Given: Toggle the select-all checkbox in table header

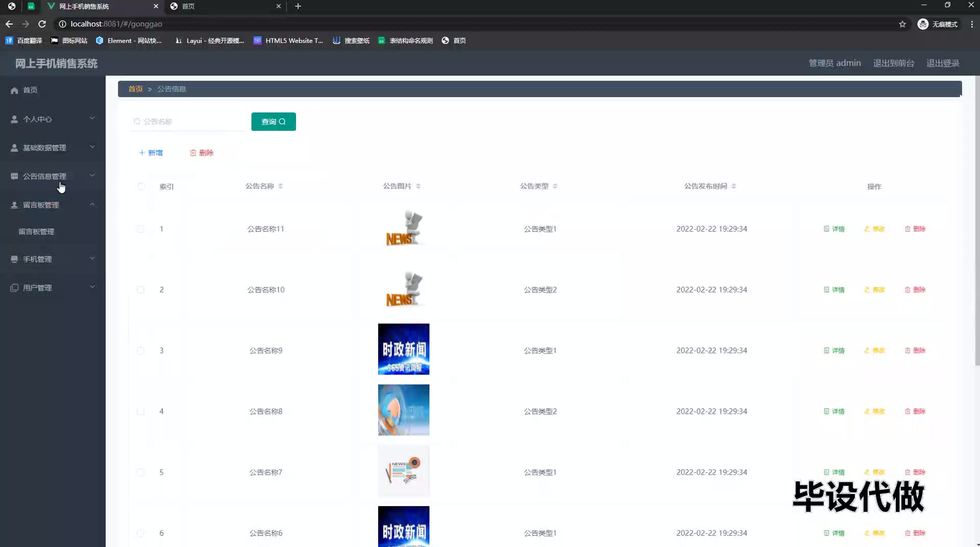Looking at the screenshot, I should [141, 186].
